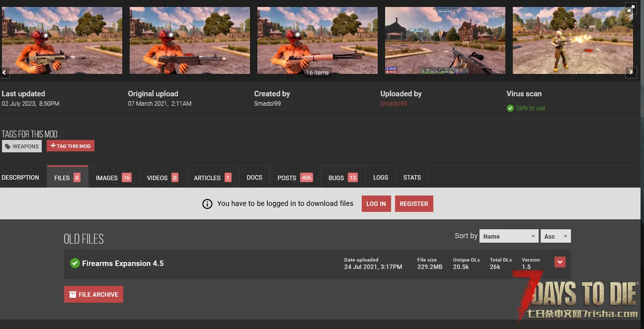Click the Register button
The width and height of the screenshot is (644, 329).
[x=413, y=204]
